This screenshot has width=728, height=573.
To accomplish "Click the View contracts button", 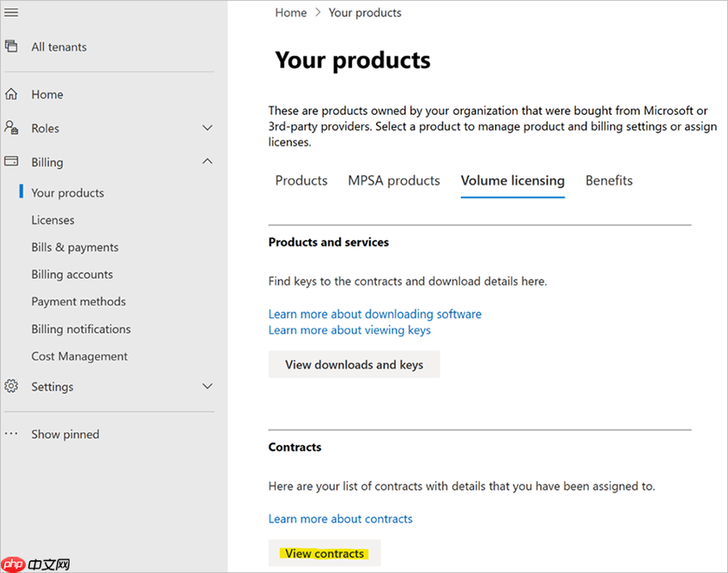I will (x=325, y=553).
